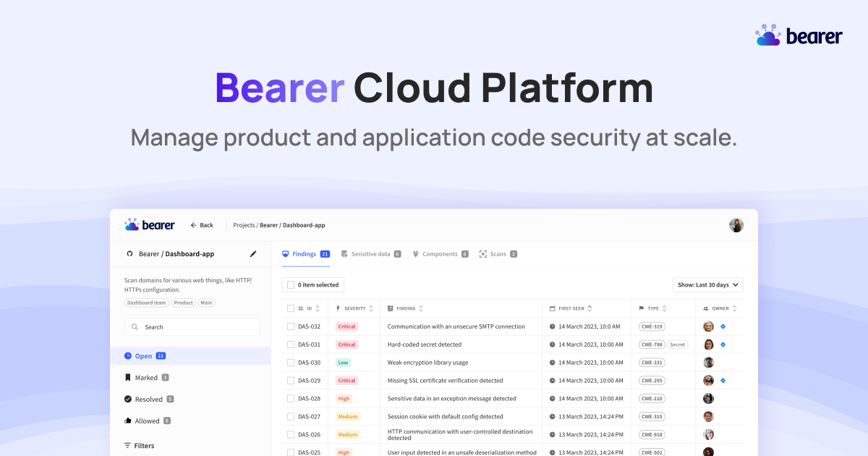Switch to the Findings tab
Viewport: 868px width, 456px height.
click(305, 254)
